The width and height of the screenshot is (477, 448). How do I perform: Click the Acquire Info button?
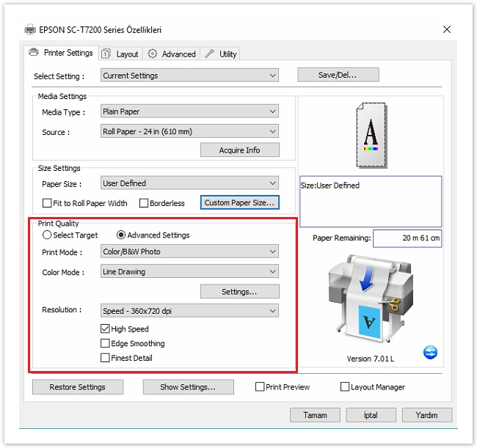click(x=239, y=150)
